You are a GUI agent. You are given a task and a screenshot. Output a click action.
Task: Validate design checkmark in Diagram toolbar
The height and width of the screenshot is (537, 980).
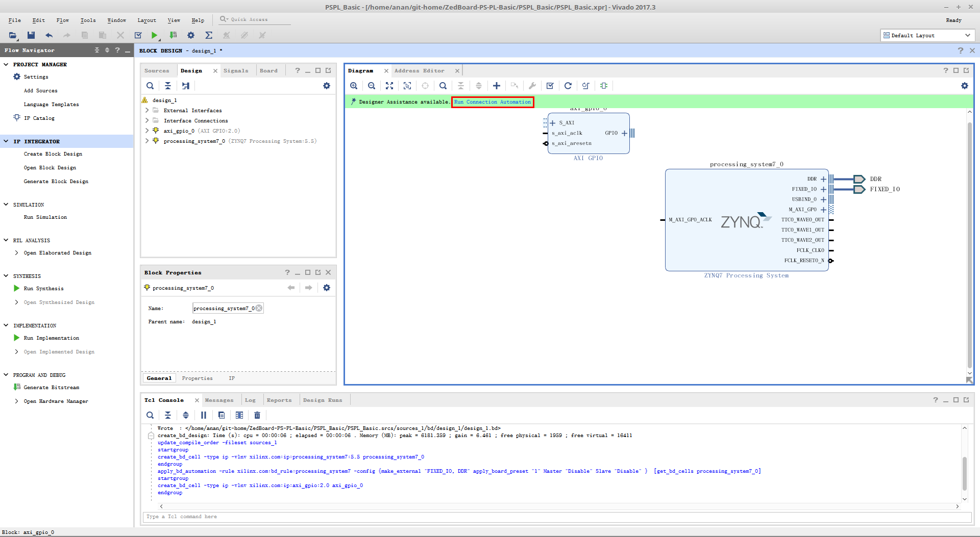click(x=550, y=86)
